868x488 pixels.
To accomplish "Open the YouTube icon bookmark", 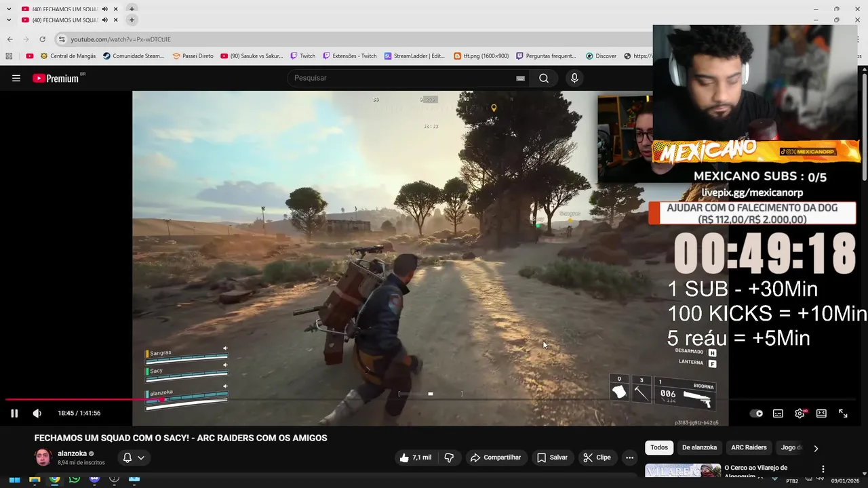I will coord(30,56).
